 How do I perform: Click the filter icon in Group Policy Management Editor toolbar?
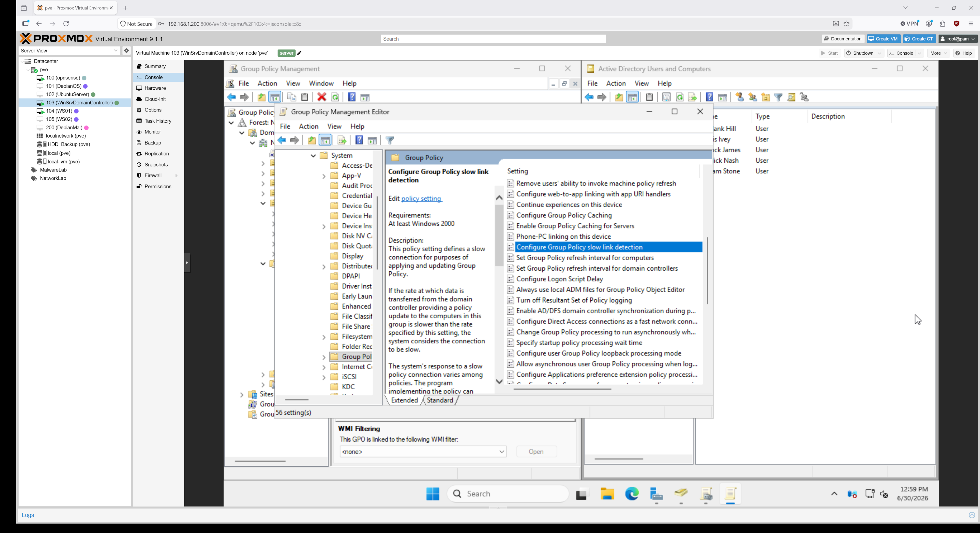[389, 140]
